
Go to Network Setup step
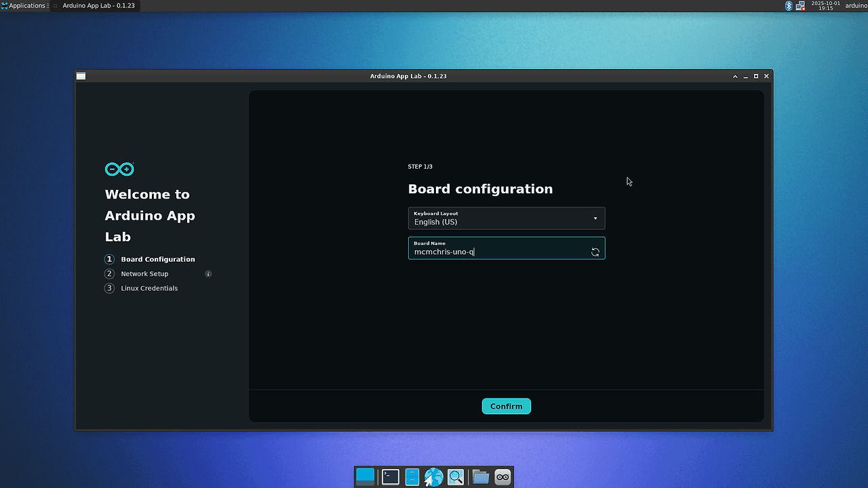point(144,274)
